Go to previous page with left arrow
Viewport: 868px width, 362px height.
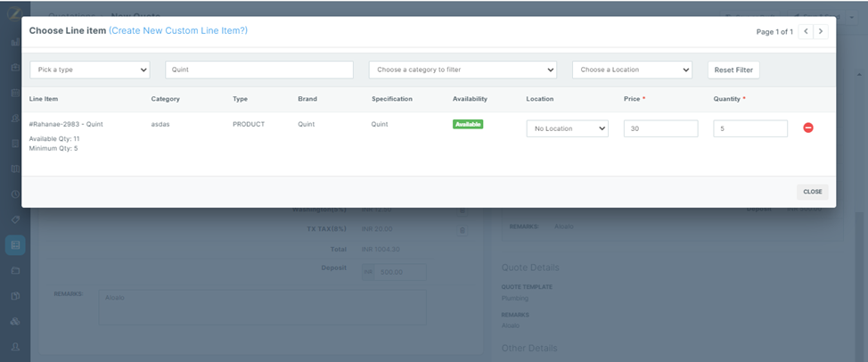point(806,31)
